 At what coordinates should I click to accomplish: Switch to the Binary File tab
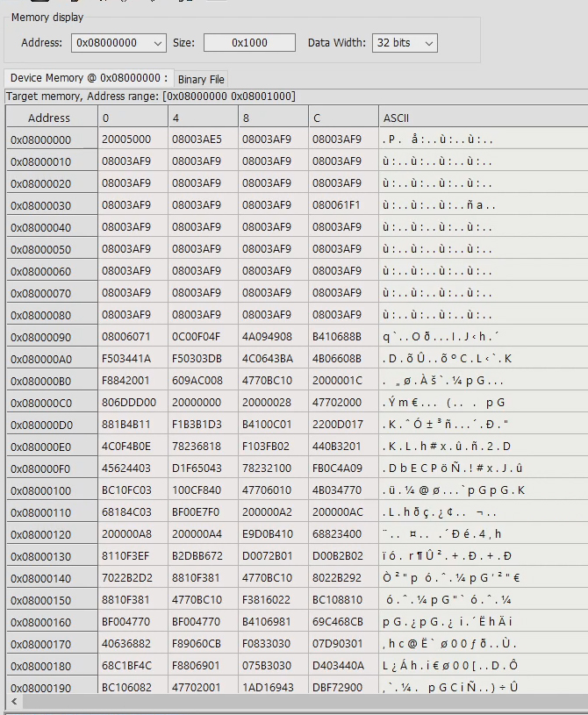[201, 79]
